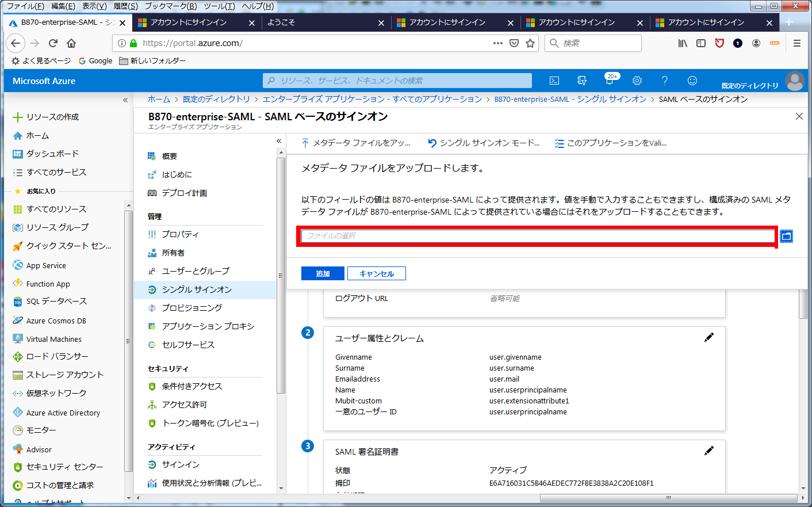Collapse the application resource menu

click(x=279, y=141)
